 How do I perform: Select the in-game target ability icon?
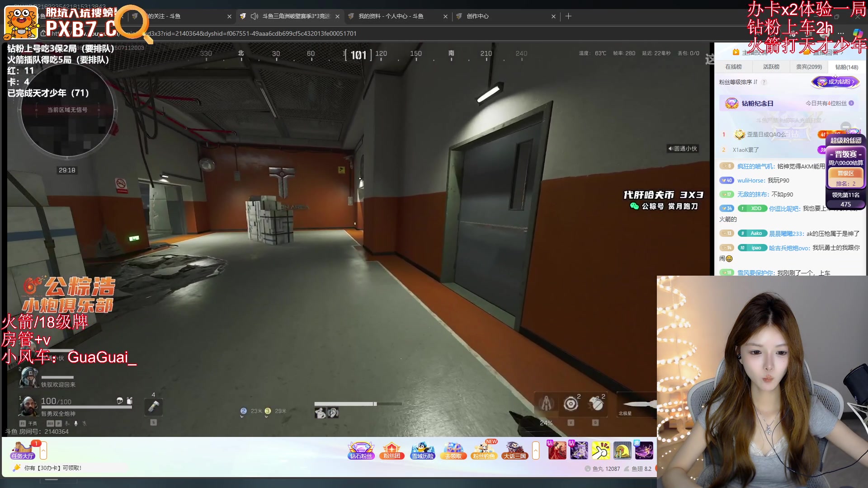pyautogui.click(x=571, y=404)
